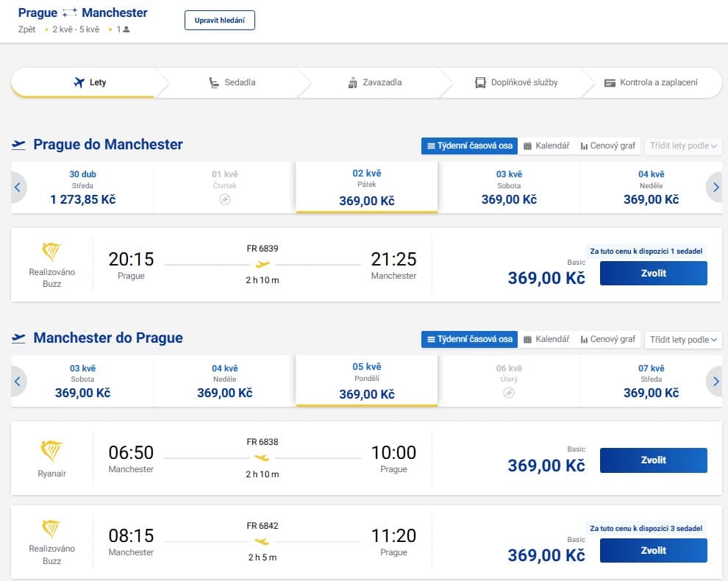728x581 pixels.
Task: Open Cenový graf for Prague do Manchester
Action: (607, 146)
